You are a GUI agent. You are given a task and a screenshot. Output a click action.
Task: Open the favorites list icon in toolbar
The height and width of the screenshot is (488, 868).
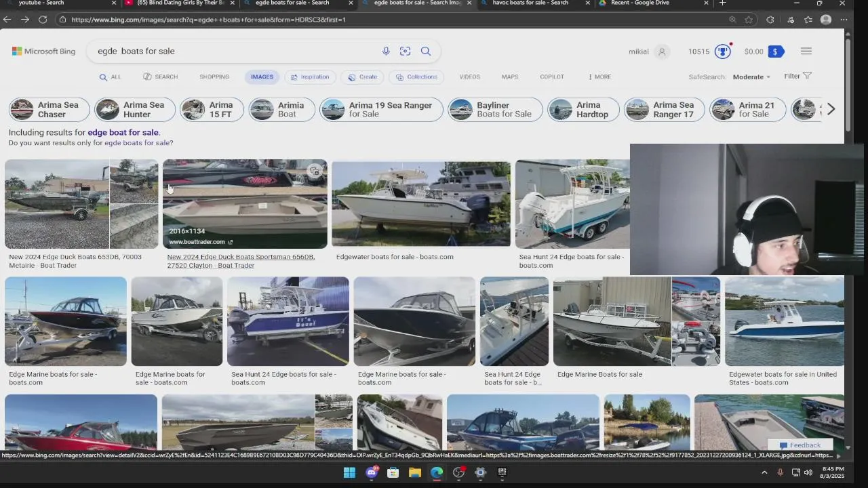[x=808, y=20]
